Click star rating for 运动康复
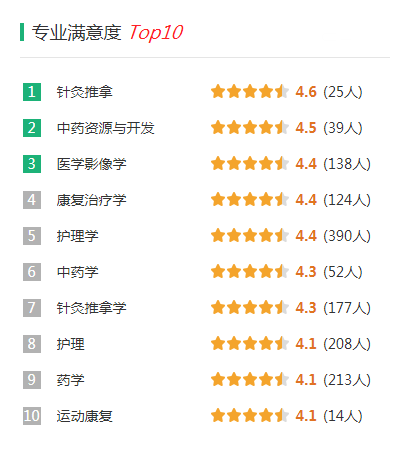 (x=250, y=415)
